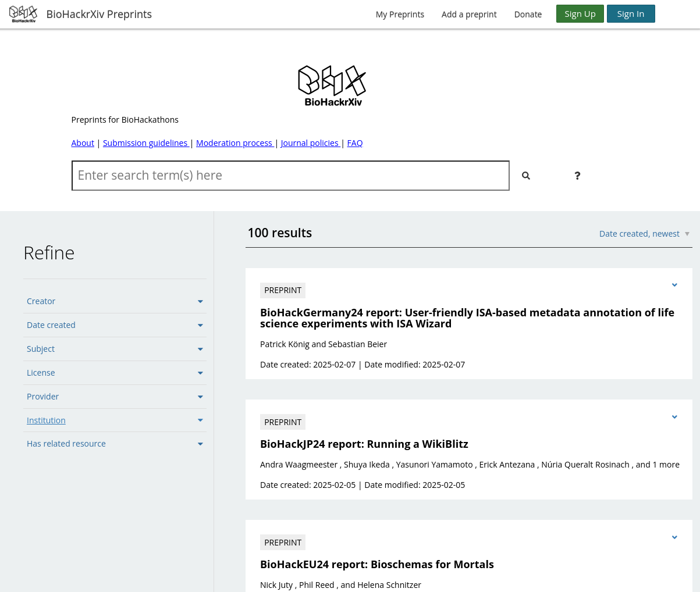Open the Moderation process link
The width and height of the screenshot is (700, 592).
(234, 143)
